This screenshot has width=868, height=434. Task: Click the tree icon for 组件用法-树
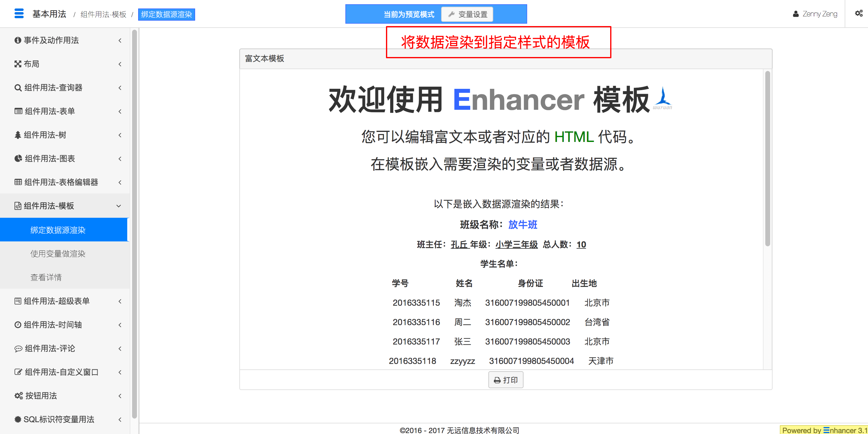18,135
